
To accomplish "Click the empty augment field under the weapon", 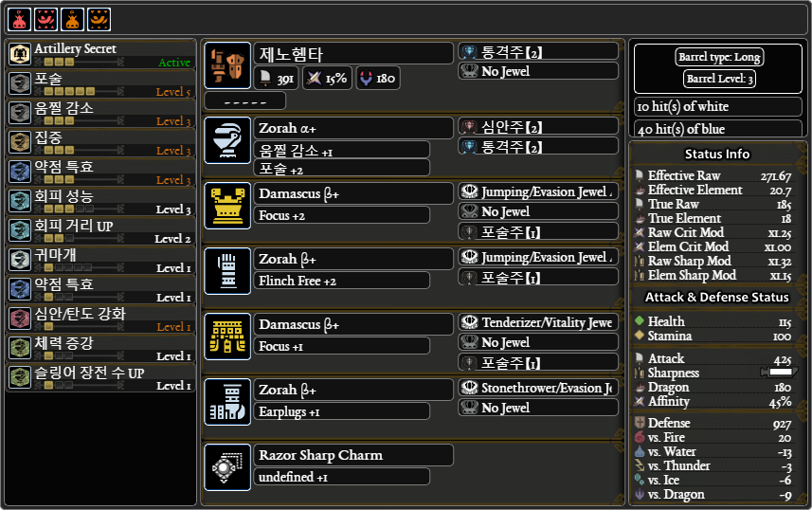I will (x=245, y=101).
